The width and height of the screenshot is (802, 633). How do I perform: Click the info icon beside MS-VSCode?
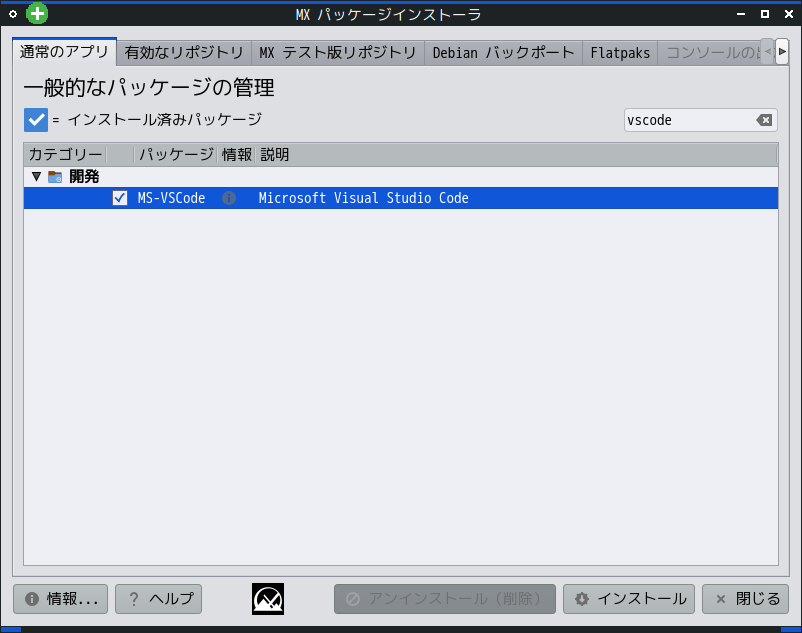[228, 198]
